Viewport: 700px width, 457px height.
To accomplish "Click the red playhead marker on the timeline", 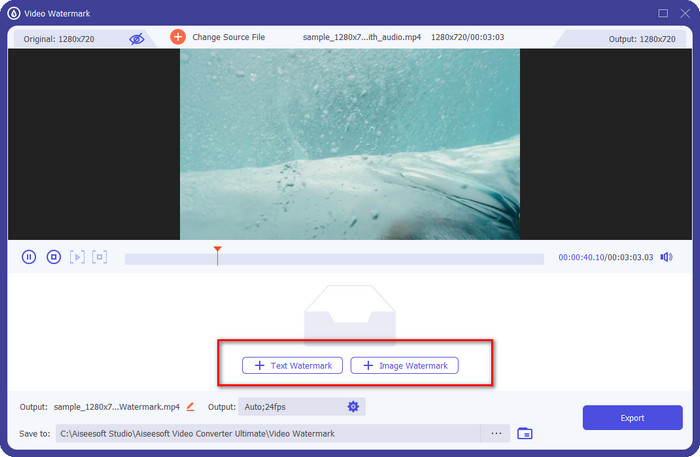I will (217, 250).
